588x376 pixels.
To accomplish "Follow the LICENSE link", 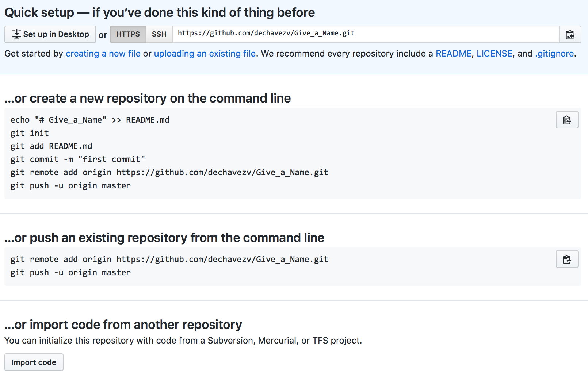I will coord(494,54).
